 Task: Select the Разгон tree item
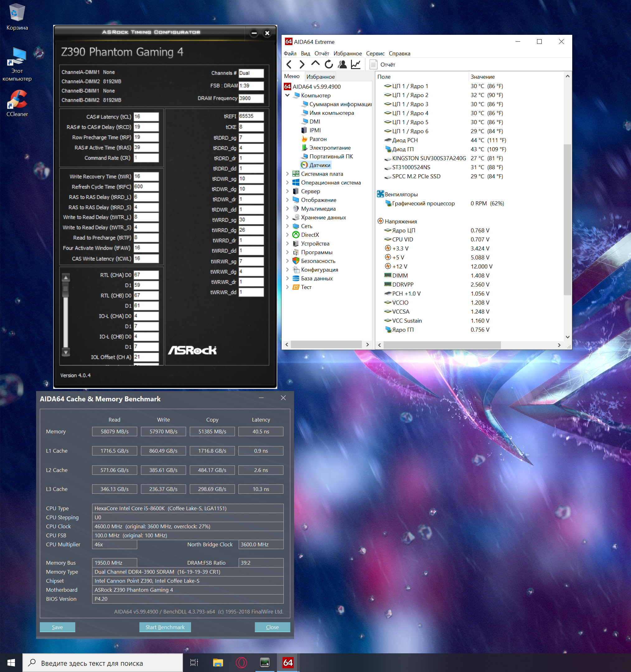pos(318,139)
